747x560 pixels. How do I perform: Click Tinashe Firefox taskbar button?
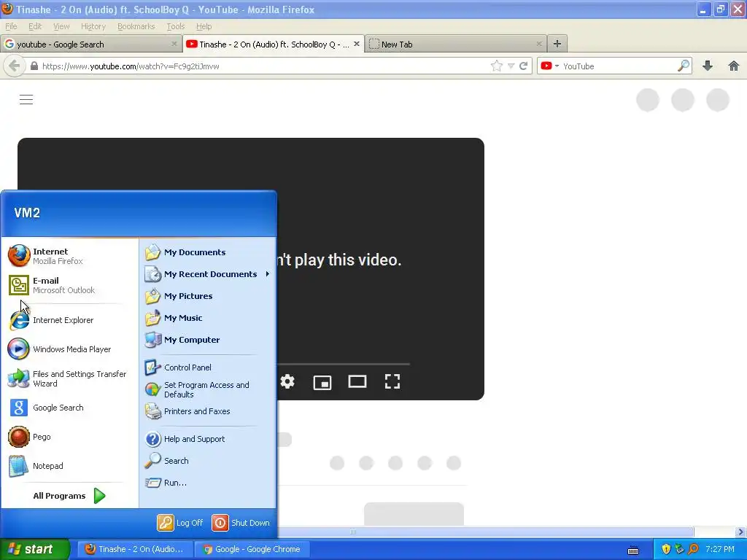pos(135,549)
